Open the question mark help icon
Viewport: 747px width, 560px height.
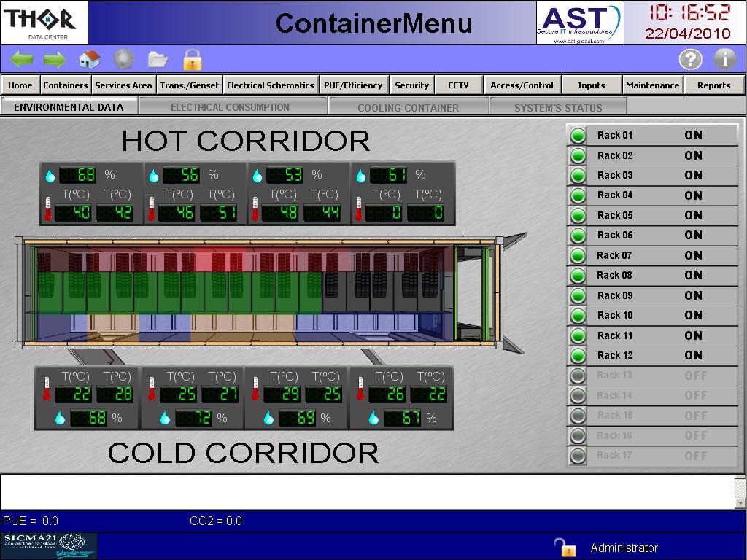coord(690,59)
